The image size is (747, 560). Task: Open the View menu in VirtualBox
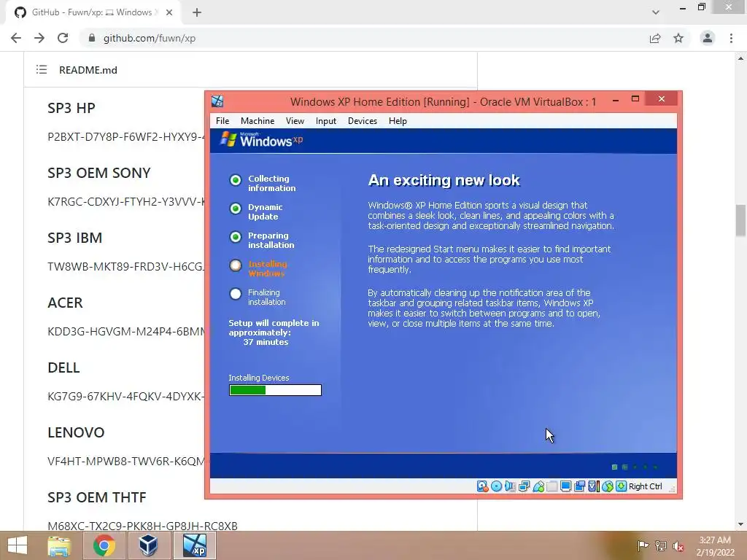tap(295, 121)
